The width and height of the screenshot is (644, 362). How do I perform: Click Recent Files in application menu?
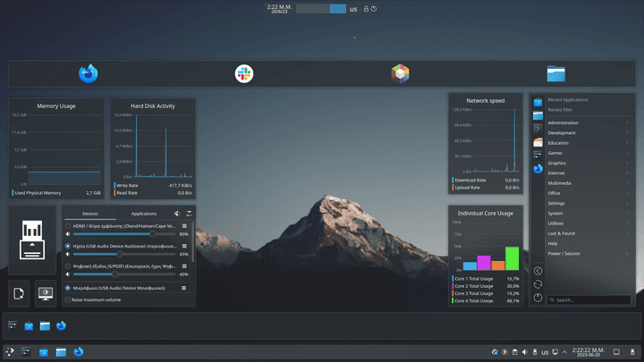tap(561, 109)
